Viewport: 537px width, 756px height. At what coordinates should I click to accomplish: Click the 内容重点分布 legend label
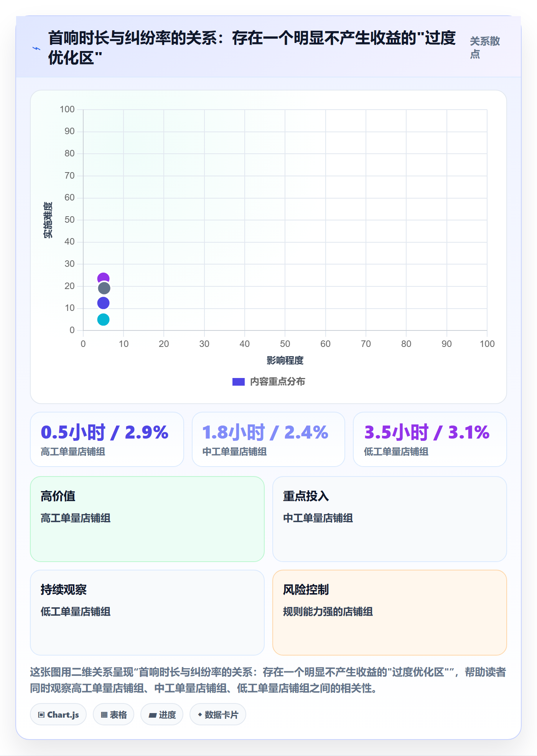click(277, 382)
